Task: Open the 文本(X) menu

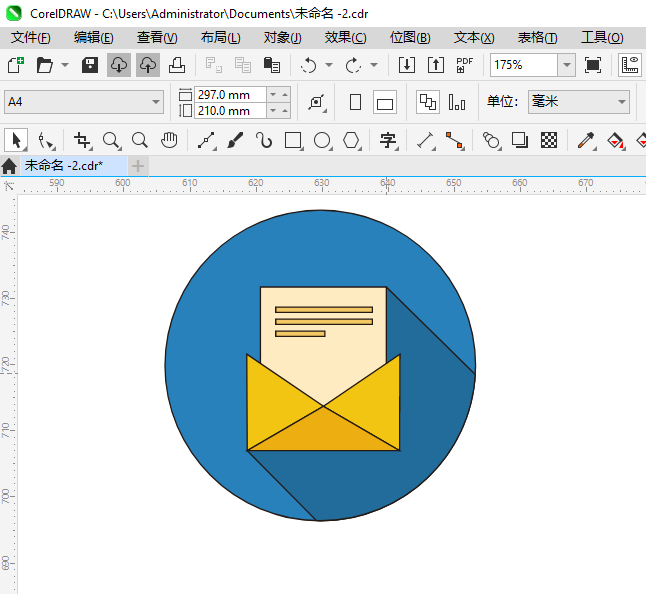Action: (x=474, y=38)
